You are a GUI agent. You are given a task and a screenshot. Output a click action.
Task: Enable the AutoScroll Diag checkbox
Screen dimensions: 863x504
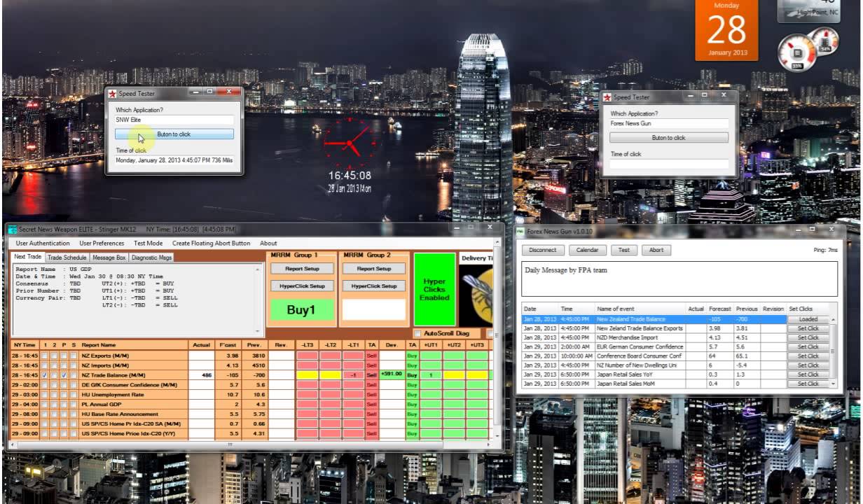pyautogui.click(x=417, y=334)
